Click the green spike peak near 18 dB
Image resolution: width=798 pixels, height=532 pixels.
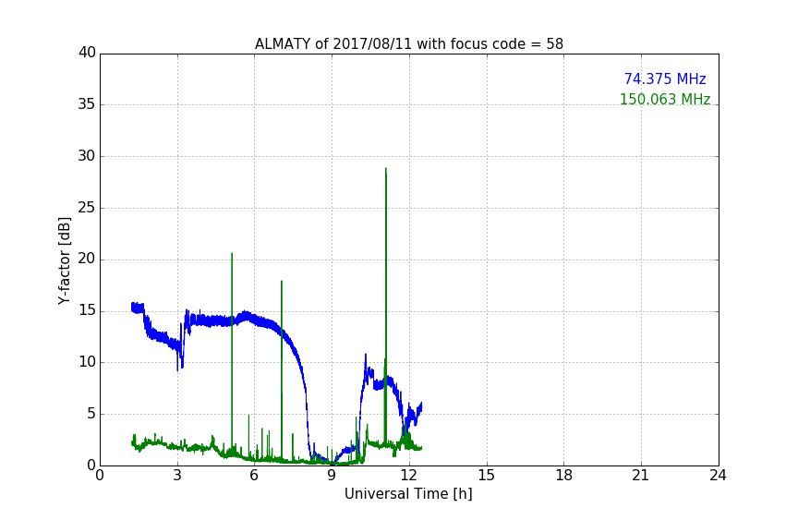282,281
